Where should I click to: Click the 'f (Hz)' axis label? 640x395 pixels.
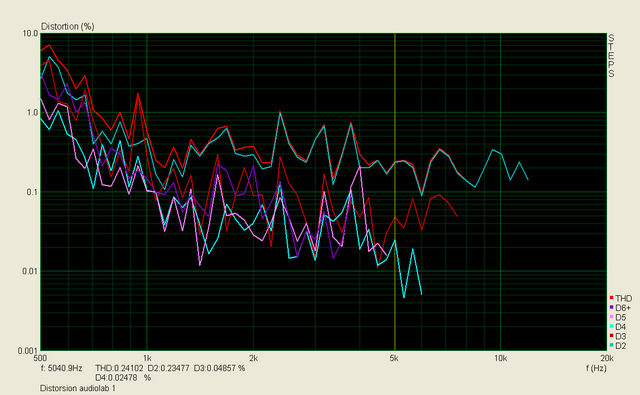click(596, 368)
